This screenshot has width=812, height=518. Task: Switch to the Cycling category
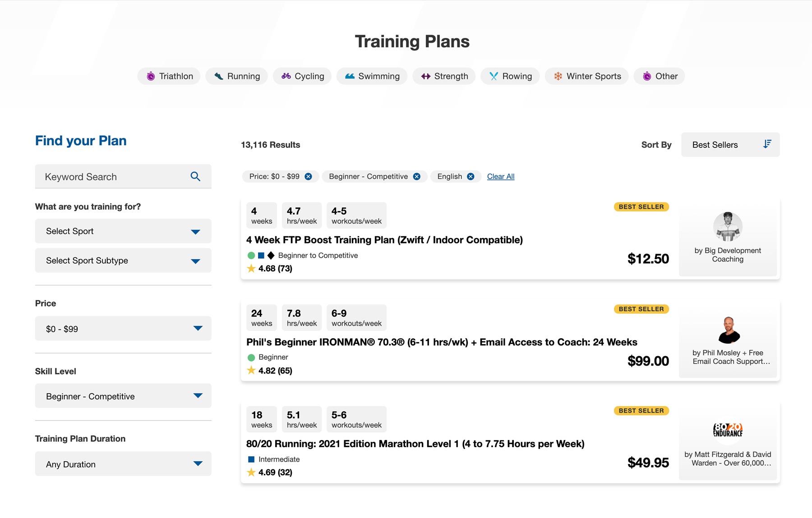[x=302, y=76]
